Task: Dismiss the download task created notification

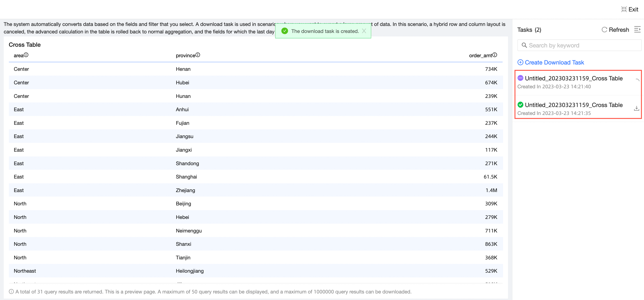Action: tap(364, 31)
